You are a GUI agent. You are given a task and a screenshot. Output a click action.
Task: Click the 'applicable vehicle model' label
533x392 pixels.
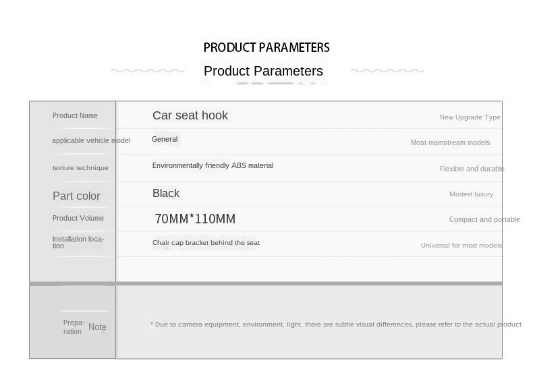coord(91,140)
